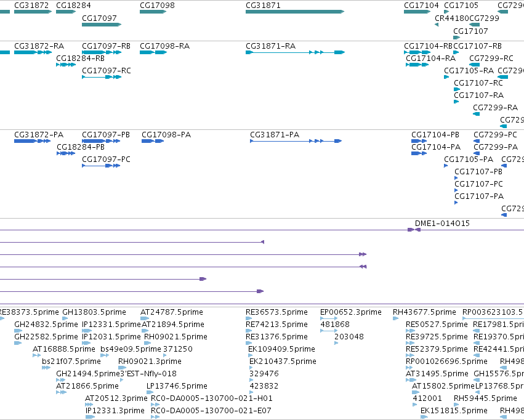Screen dimensions: 524x420
Task: Select EST GH22582.5prime
Action: click(18, 343)
